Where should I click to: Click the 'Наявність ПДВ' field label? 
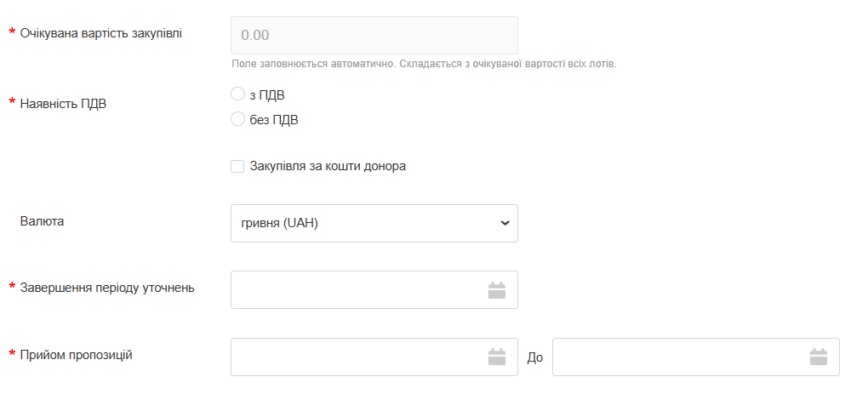tap(63, 104)
